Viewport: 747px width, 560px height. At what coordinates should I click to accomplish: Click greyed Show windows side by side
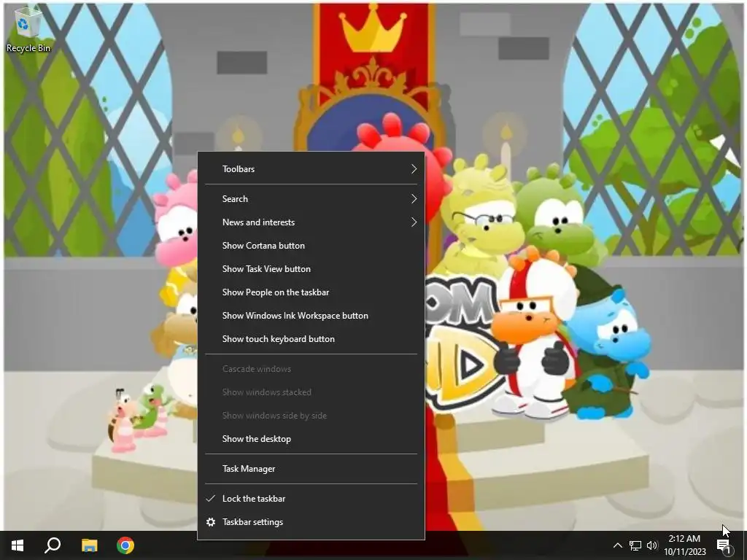click(x=311, y=416)
